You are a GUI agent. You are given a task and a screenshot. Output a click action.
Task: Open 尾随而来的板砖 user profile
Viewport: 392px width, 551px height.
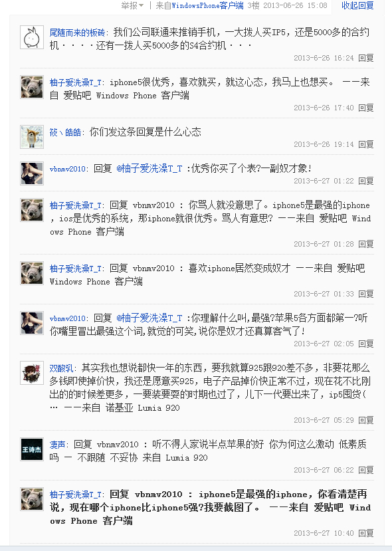77,33
